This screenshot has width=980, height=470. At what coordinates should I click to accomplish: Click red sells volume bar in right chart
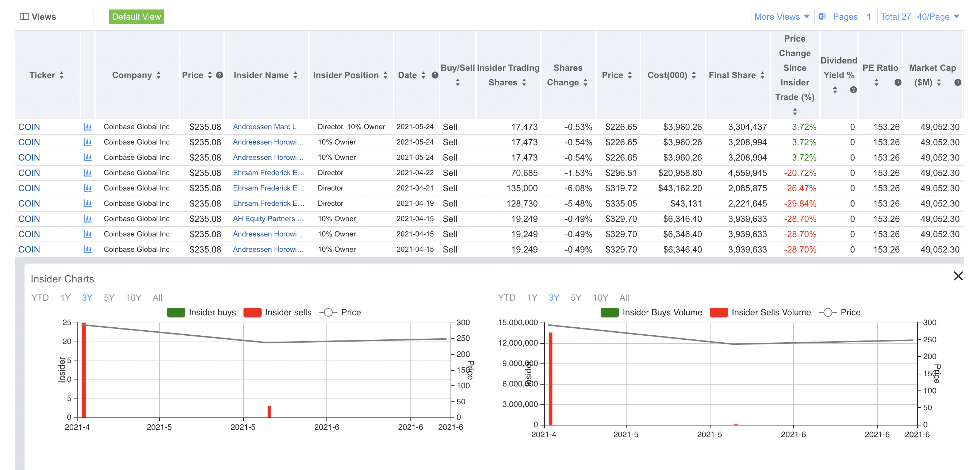coord(551,379)
